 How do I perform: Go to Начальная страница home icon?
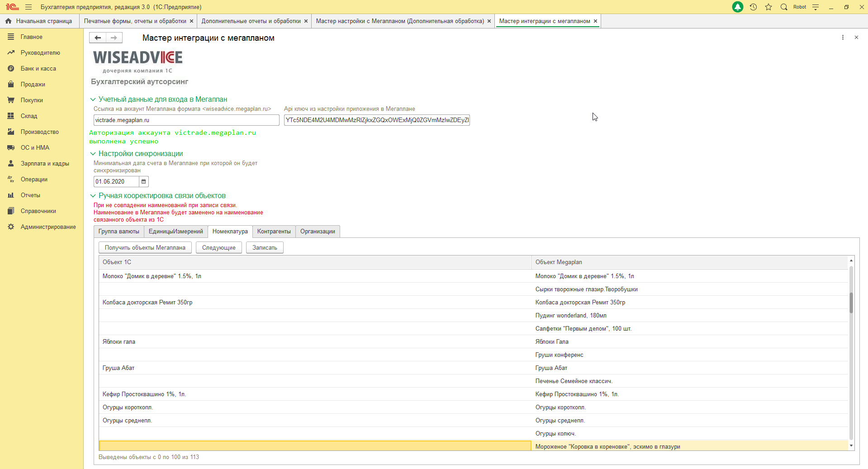tap(8, 21)
